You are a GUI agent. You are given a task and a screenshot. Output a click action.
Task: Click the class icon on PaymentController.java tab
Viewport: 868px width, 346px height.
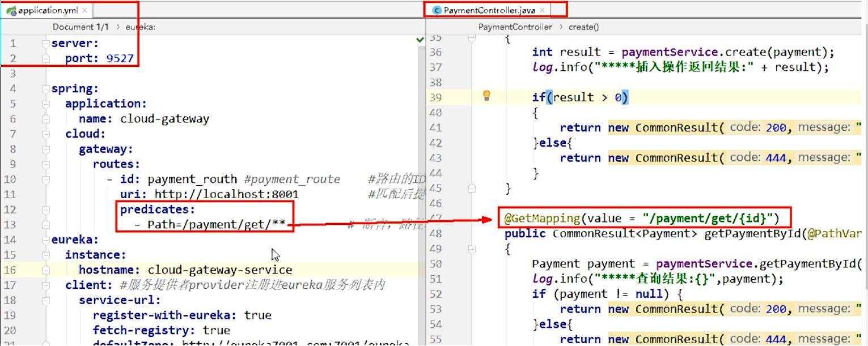(x=437, y=10)
